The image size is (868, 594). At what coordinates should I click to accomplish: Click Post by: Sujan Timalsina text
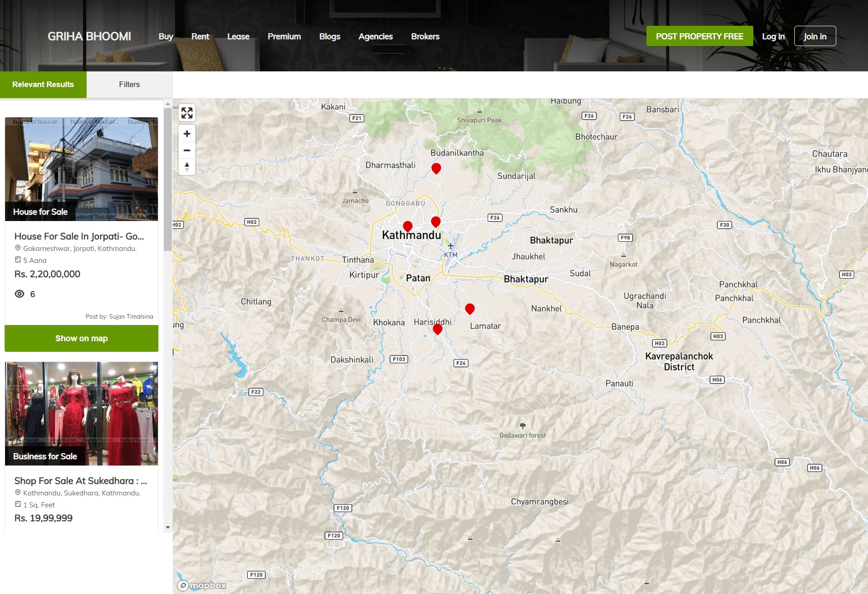point(119,316)
